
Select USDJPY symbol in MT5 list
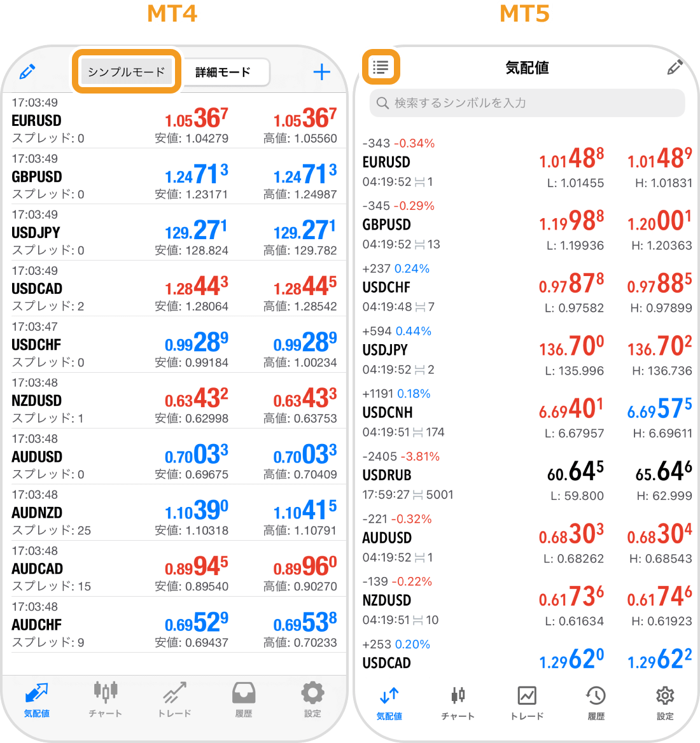385,350
